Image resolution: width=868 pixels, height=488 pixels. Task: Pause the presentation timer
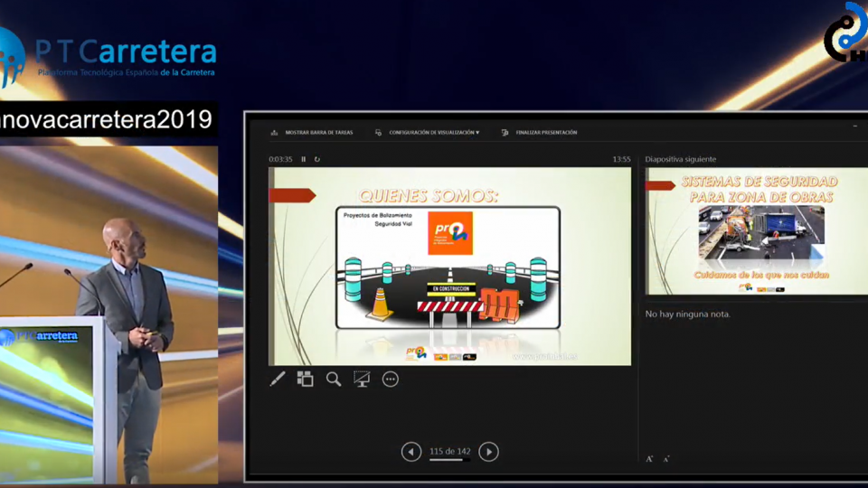click(x=304, y=159)
